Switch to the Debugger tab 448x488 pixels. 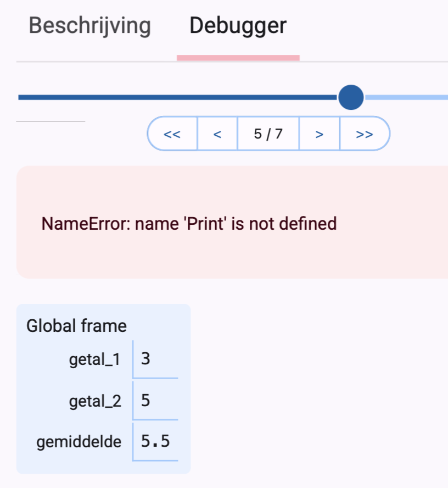tap(237, 25)
